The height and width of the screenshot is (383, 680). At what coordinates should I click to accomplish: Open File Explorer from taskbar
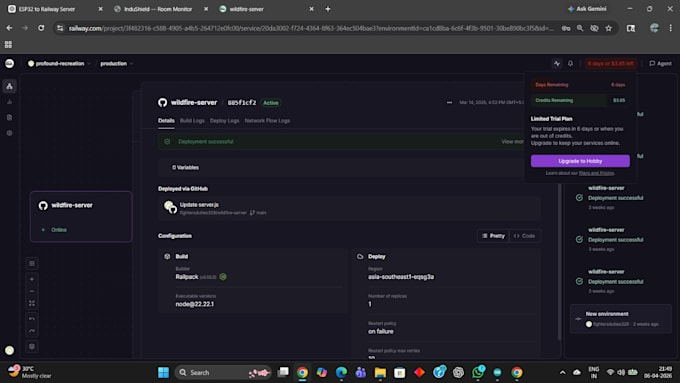380,372
